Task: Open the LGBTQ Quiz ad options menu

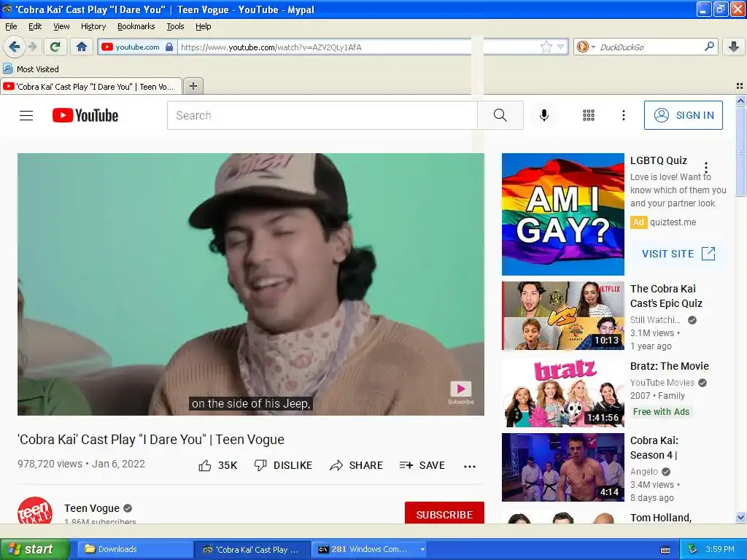Action: (706, 168)
